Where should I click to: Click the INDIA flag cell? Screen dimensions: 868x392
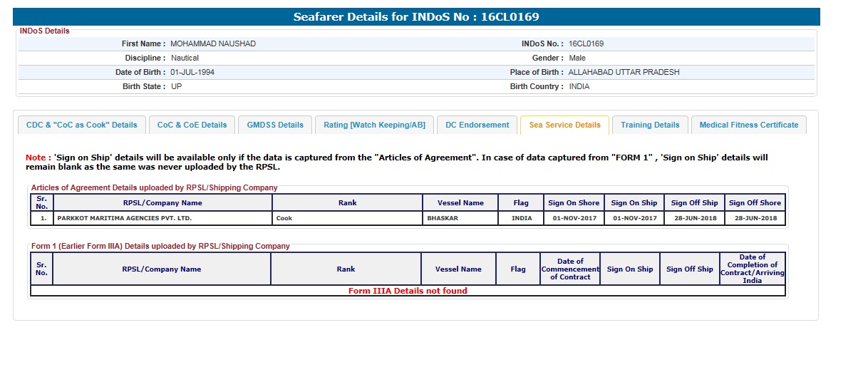522,218
